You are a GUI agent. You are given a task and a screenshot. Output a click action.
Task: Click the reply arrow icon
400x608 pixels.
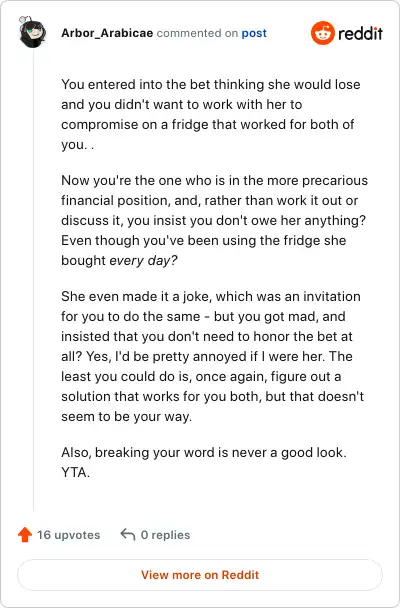pos(128,534)
